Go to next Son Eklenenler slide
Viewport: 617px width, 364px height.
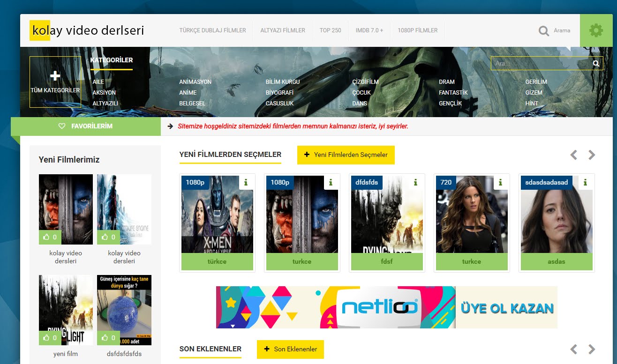(592, 349)
